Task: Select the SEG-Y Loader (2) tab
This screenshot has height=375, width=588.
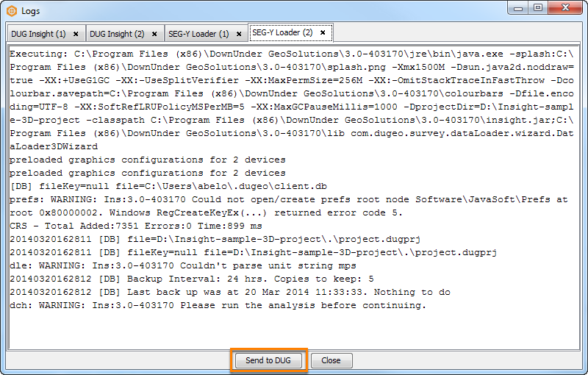Action: point(290,32)
